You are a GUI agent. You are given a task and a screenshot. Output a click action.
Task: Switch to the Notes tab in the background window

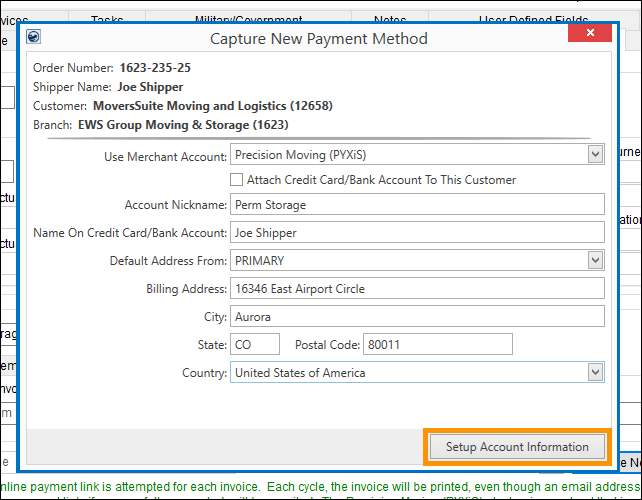(x=390, y=19)
